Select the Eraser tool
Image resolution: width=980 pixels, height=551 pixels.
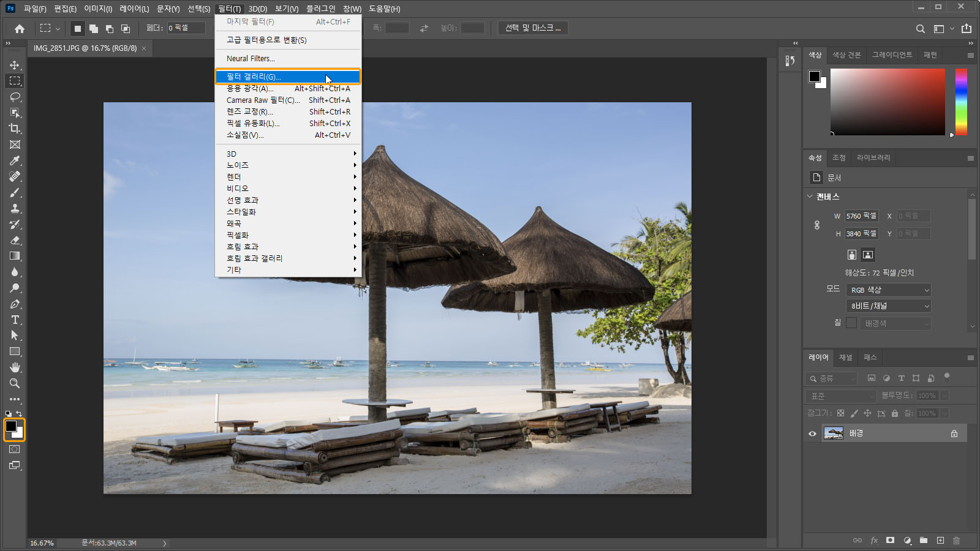(15, 240)
